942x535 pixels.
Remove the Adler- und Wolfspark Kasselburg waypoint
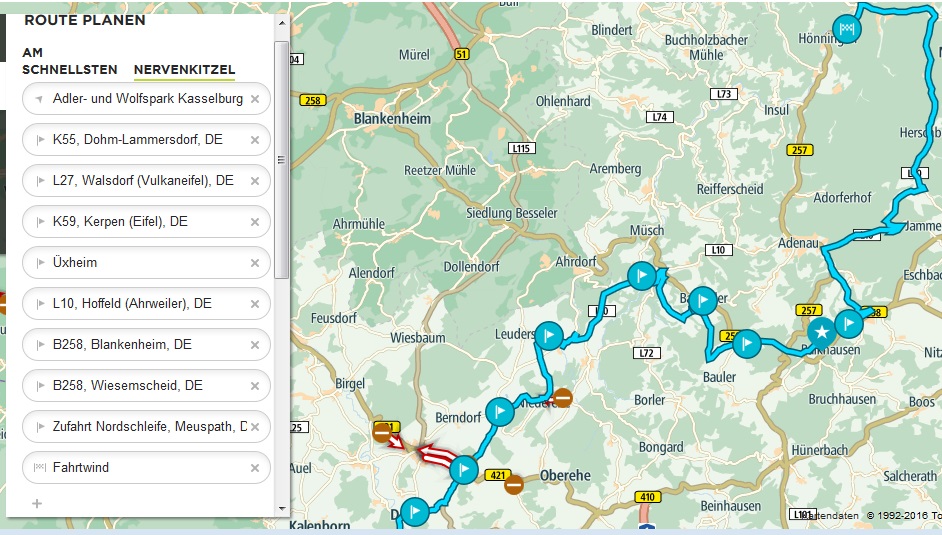tap(255, 99)
